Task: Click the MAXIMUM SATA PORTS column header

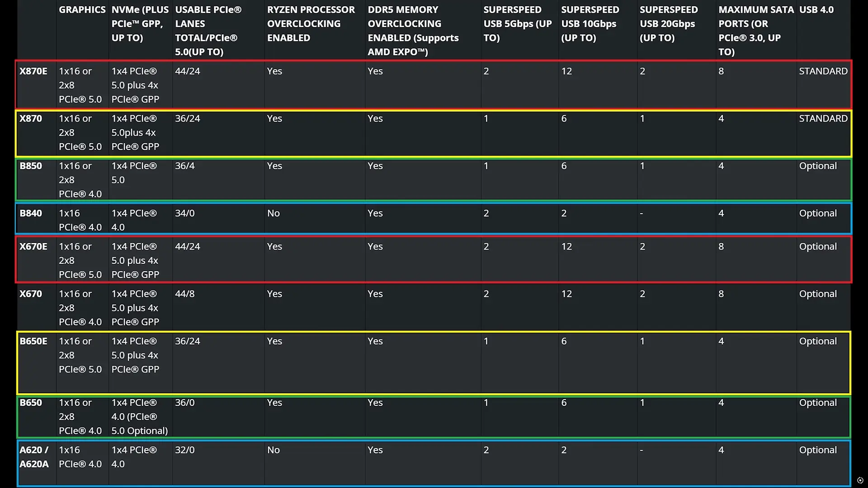Action: [x=756, y=31]
